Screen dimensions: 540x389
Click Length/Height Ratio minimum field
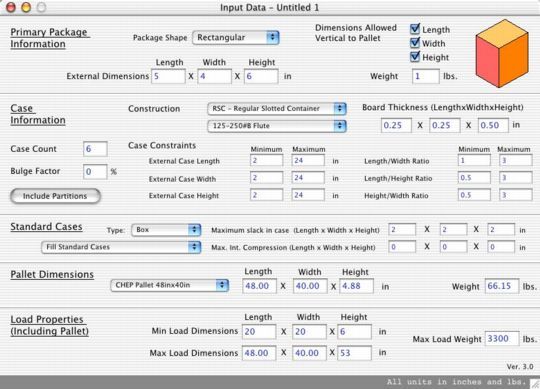(474, 178)
